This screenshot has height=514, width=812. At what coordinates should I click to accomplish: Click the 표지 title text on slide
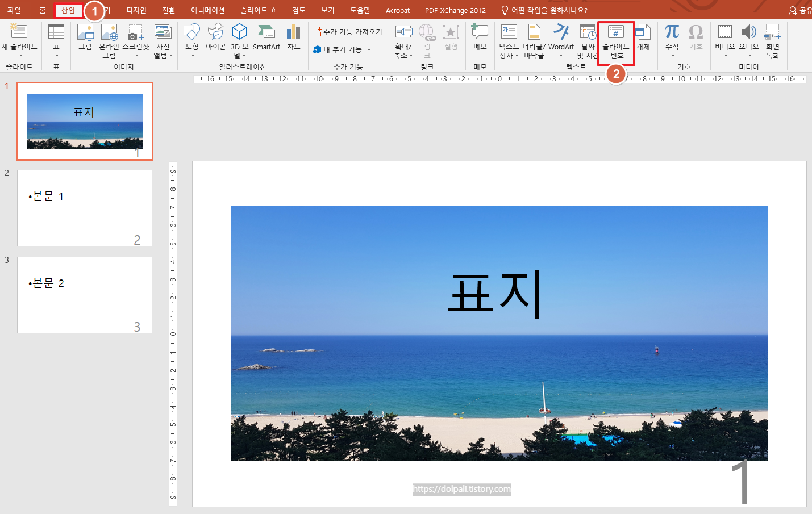pos(494,294)
